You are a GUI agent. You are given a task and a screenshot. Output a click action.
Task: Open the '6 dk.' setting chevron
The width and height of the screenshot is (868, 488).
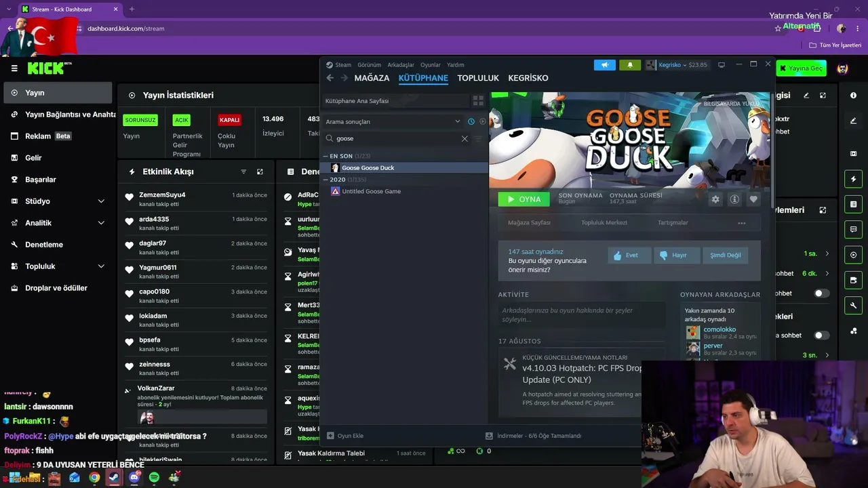[827, 273]
